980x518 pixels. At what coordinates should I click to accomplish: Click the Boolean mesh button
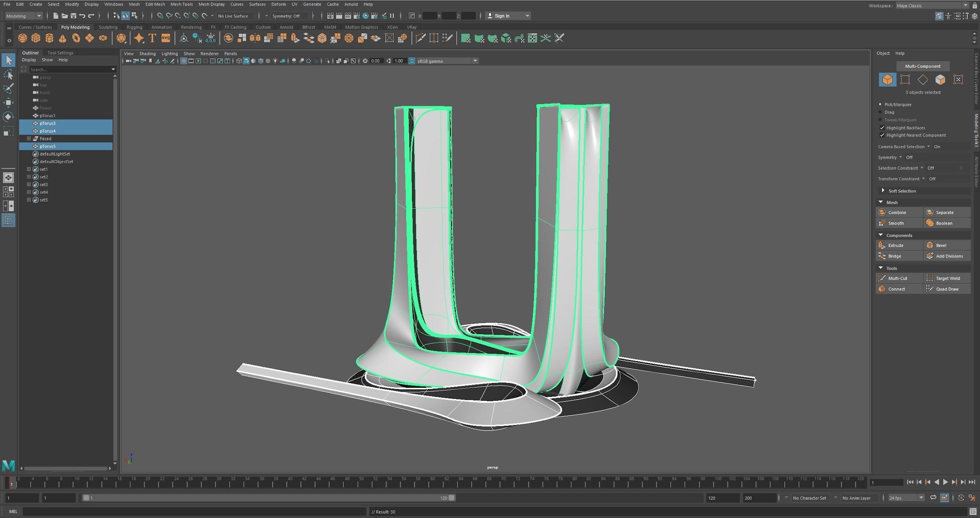point(944,223)
